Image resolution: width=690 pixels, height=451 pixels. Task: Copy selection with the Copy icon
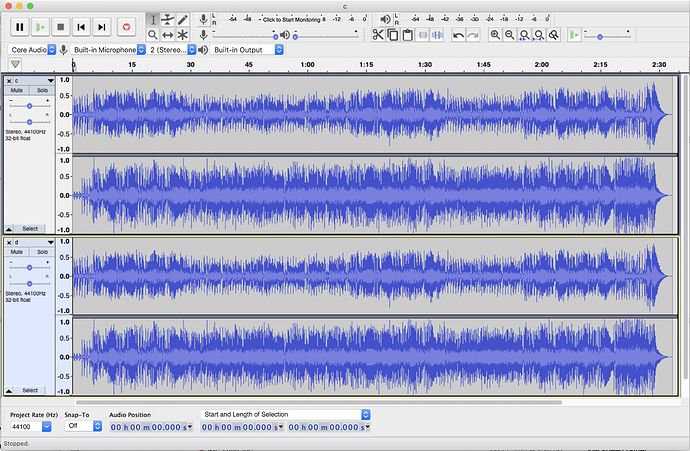(x=393, y=35)
